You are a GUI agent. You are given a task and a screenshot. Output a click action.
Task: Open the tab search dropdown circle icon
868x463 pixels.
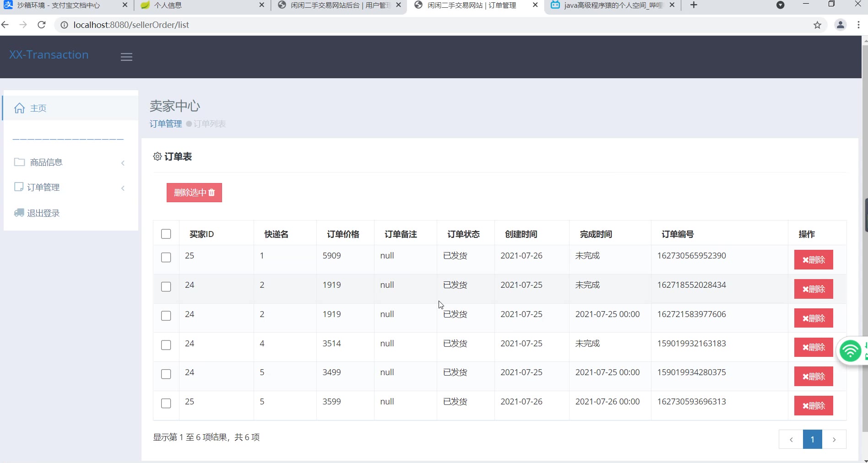(781, 5)
